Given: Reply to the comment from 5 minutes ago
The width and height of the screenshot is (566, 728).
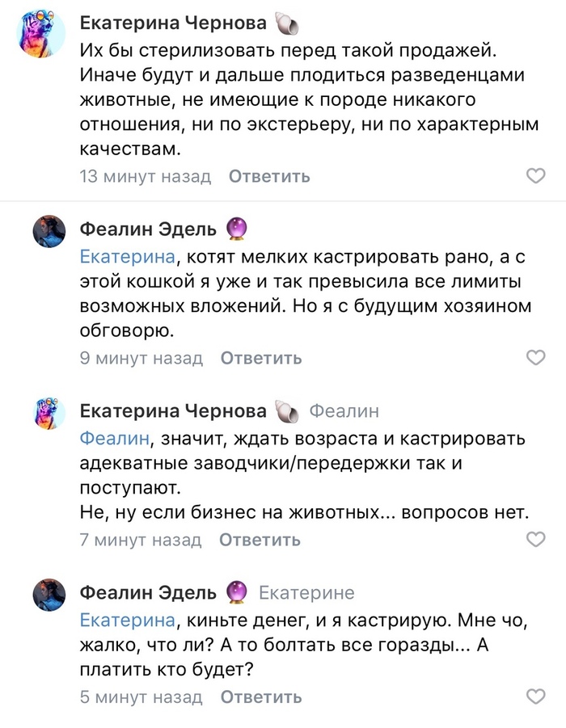Looking at the screenshot, I should [261, 696].
